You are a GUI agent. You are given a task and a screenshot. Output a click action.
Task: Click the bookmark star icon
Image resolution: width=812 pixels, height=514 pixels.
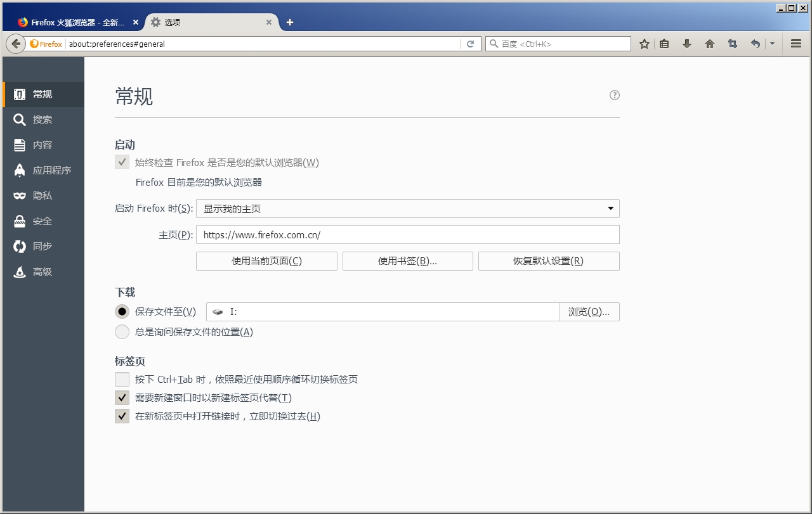click(x=645, y=44)
